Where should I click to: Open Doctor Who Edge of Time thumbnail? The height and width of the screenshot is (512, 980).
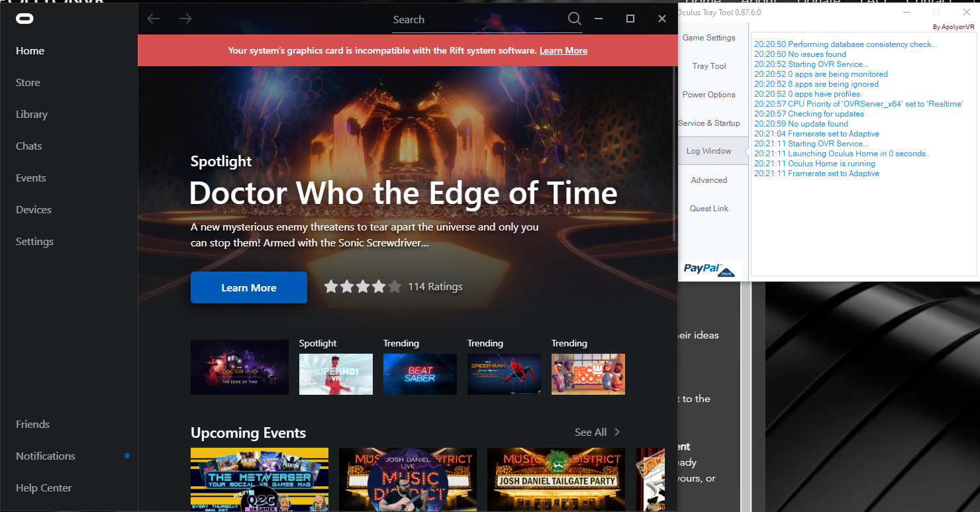click(240, 367)
